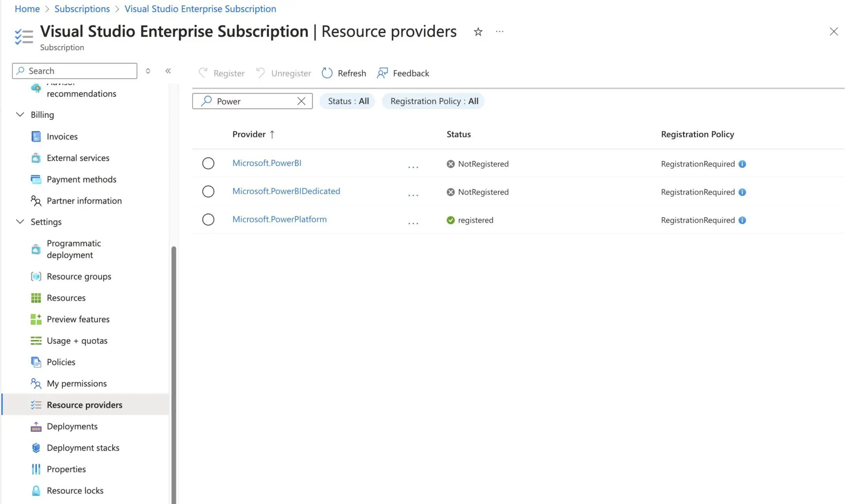This screenshot has width=848, height=504.
Task: Open the Feedback button
Action: [x=403, y=73]
